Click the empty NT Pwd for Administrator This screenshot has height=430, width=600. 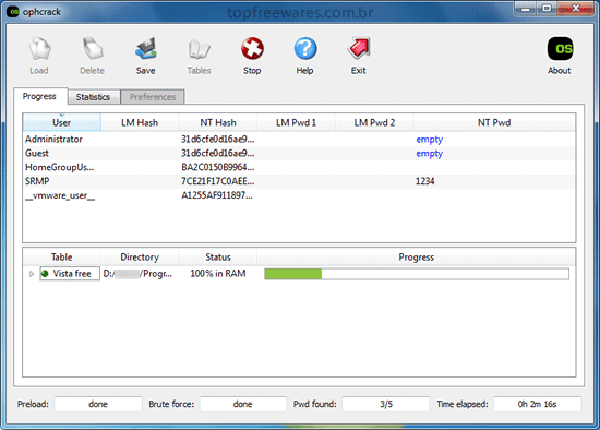click(x=430, y=140)
